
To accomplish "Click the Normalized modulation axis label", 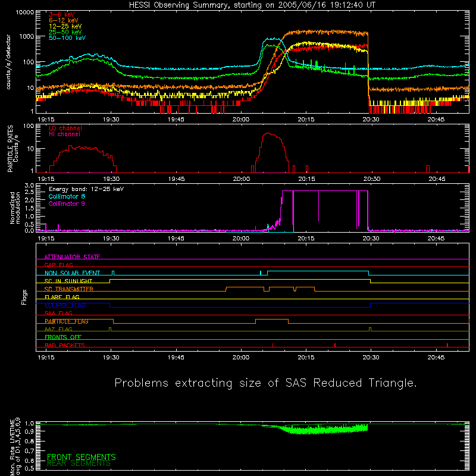I will pyautogui.click(x=14, y=208).
